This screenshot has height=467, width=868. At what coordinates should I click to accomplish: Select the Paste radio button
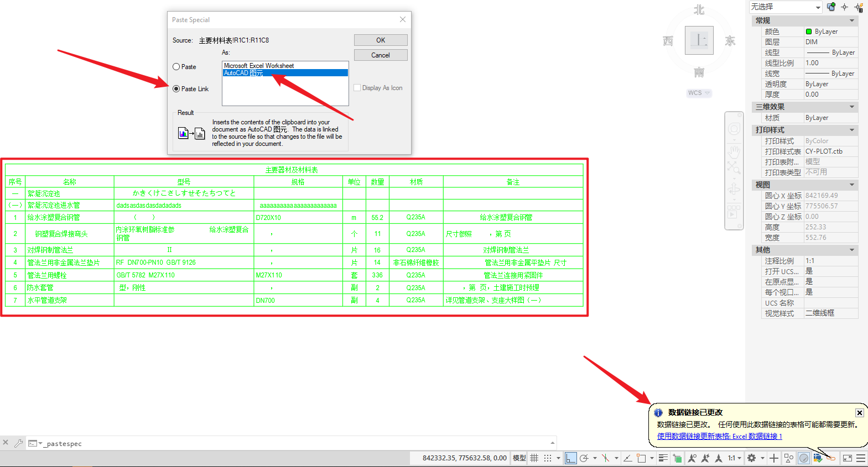(x=185, y=67)
